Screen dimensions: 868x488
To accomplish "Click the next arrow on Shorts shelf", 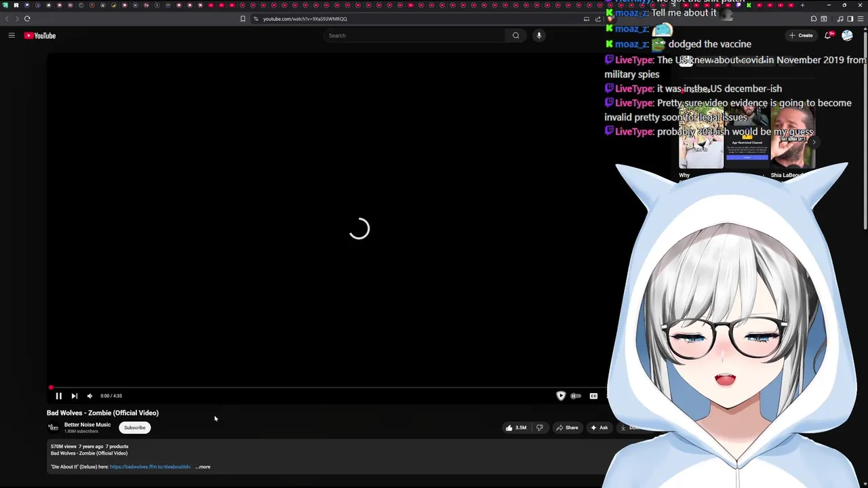I will 814,142.
